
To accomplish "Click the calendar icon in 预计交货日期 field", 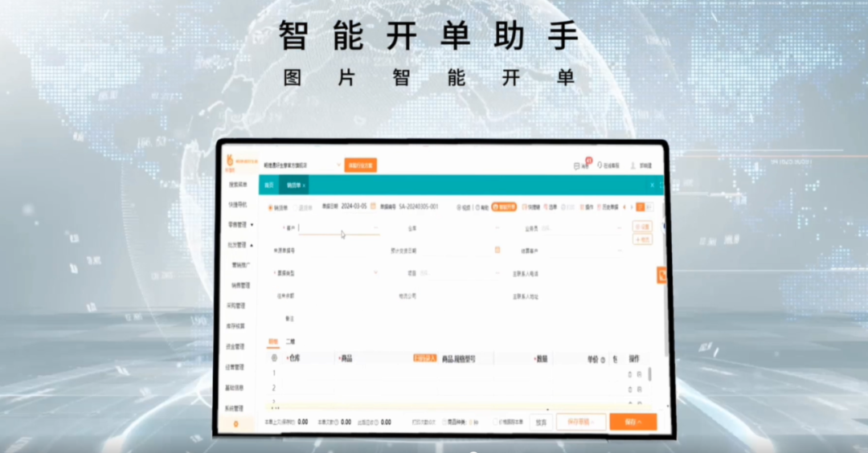I will (x=497, y=250).
